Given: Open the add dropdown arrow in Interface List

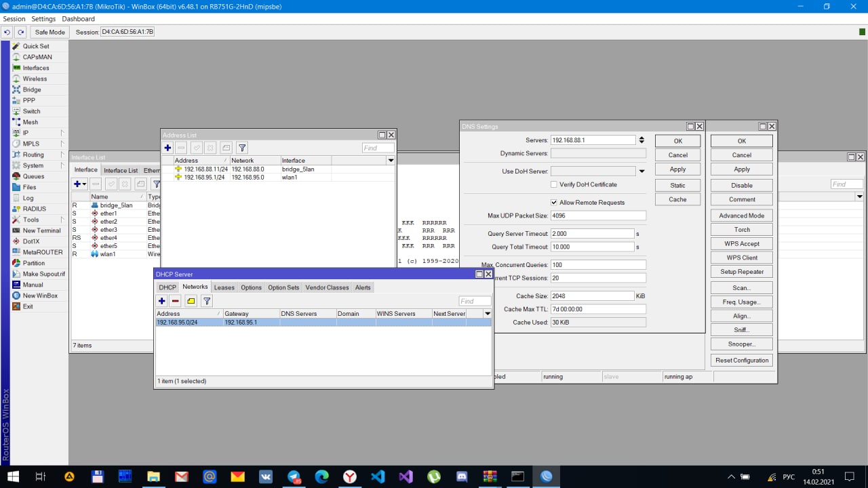Looking at the screenshot, I should click(x=85, y=184).
